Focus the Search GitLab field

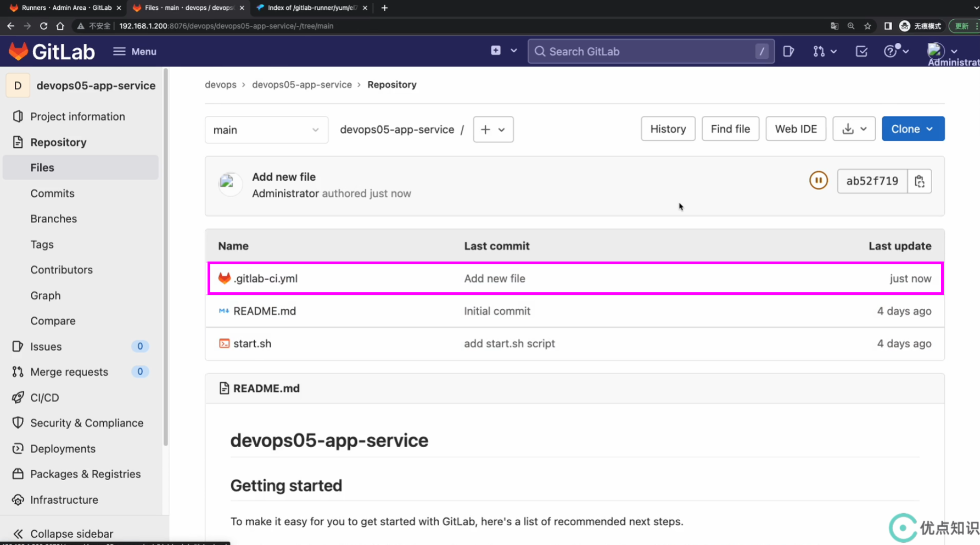click(651, 51)
